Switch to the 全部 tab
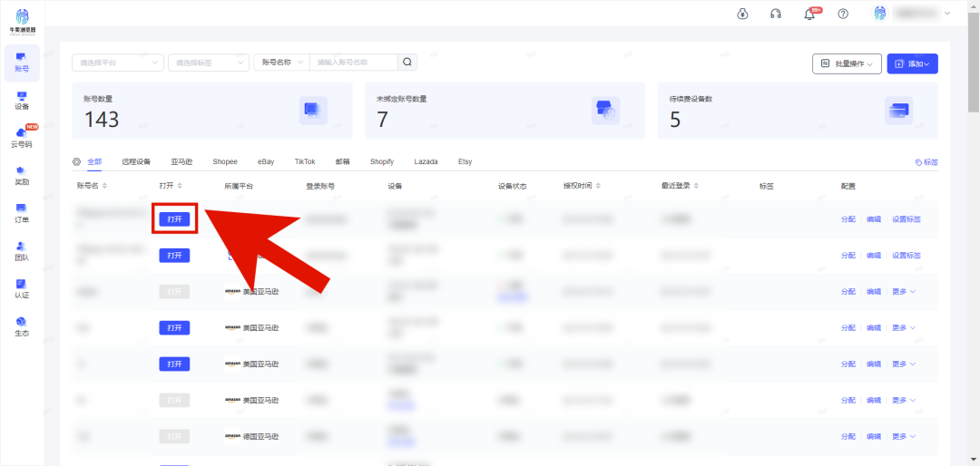This screenshot has width=980, height=466. [x=94, y=161]
